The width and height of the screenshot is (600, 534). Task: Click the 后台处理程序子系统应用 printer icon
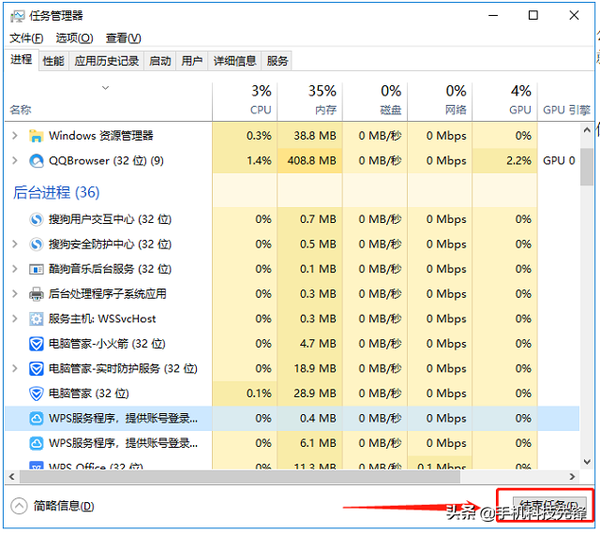[x=36, y=294]
